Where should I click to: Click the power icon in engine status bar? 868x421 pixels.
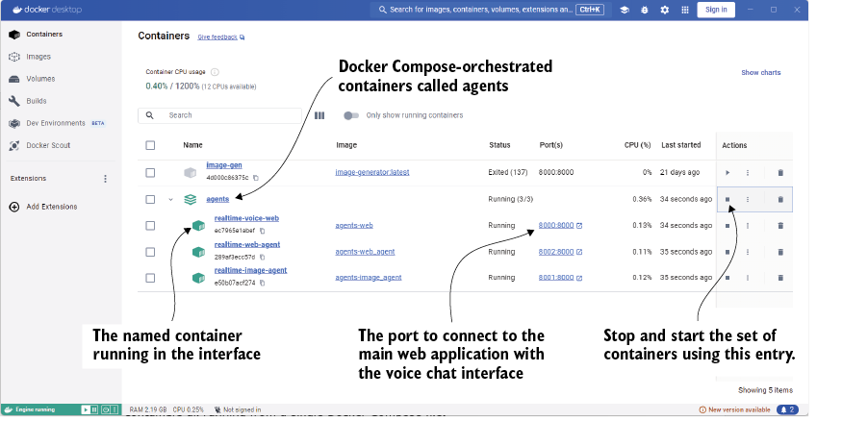pos(105,409)
